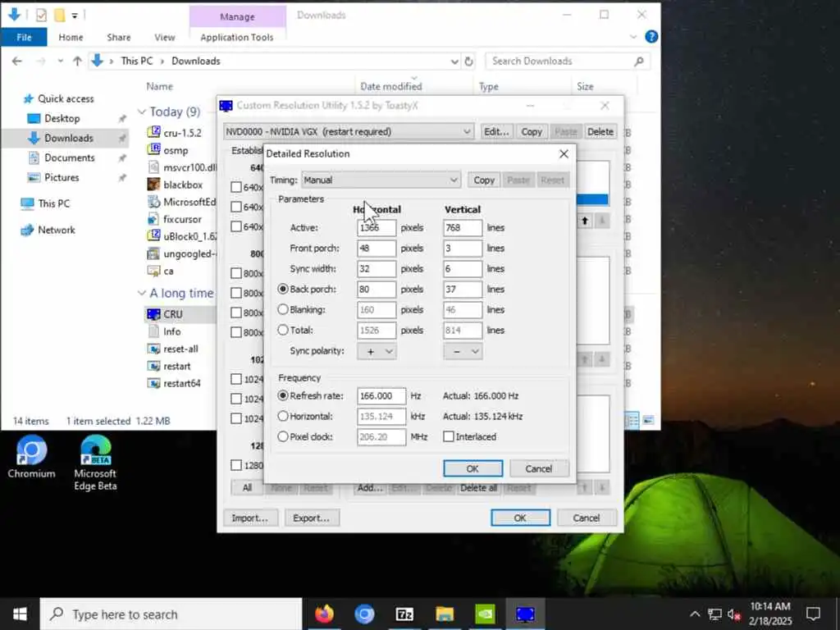
Task: Click the Delete all button in CRU
Action: (x=478, y=487)
